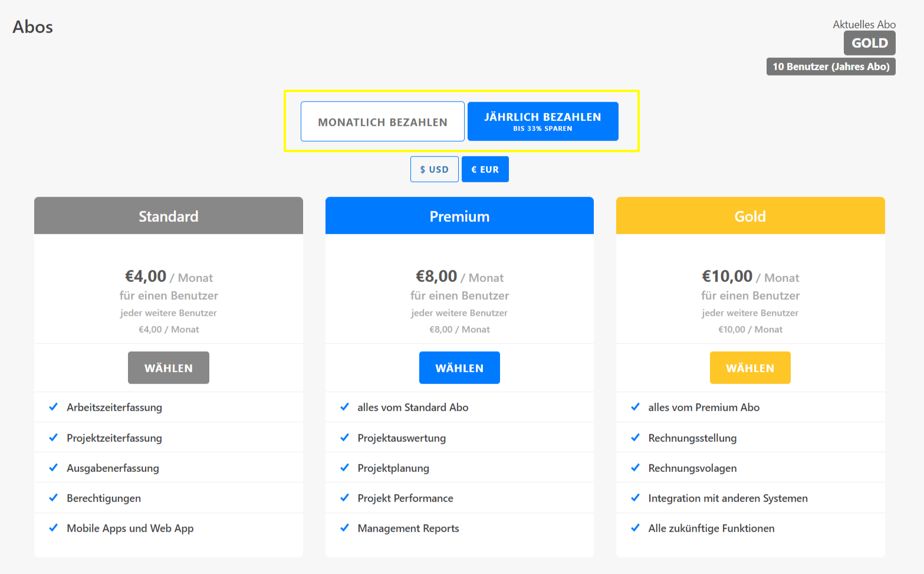Click checkmark next to Alle zukünftige Funktionen

click(635, 528)
